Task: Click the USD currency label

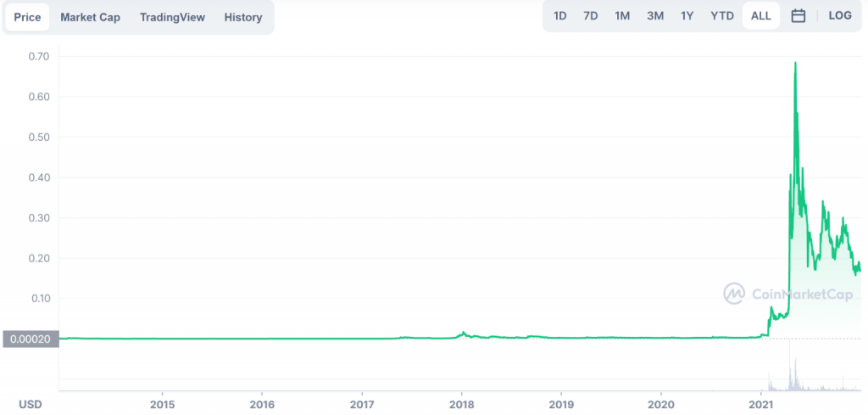Action: (x=30, y=405)
